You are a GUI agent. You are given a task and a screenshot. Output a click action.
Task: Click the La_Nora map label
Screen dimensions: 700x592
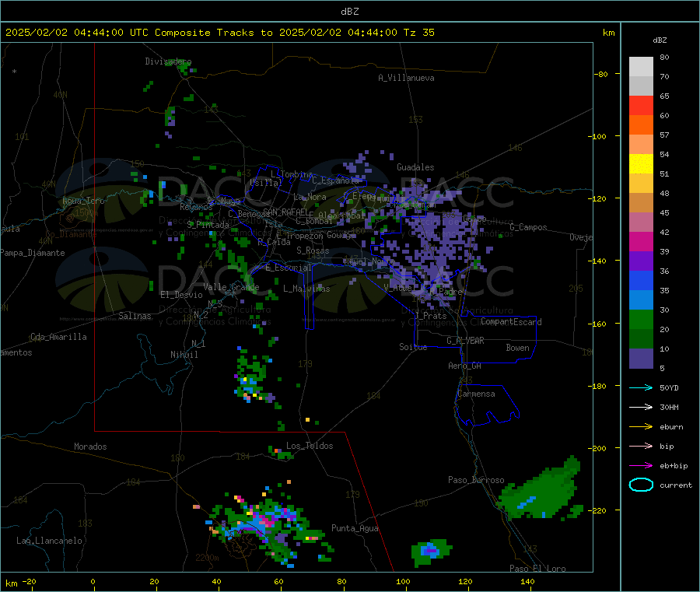coord(310,197)
